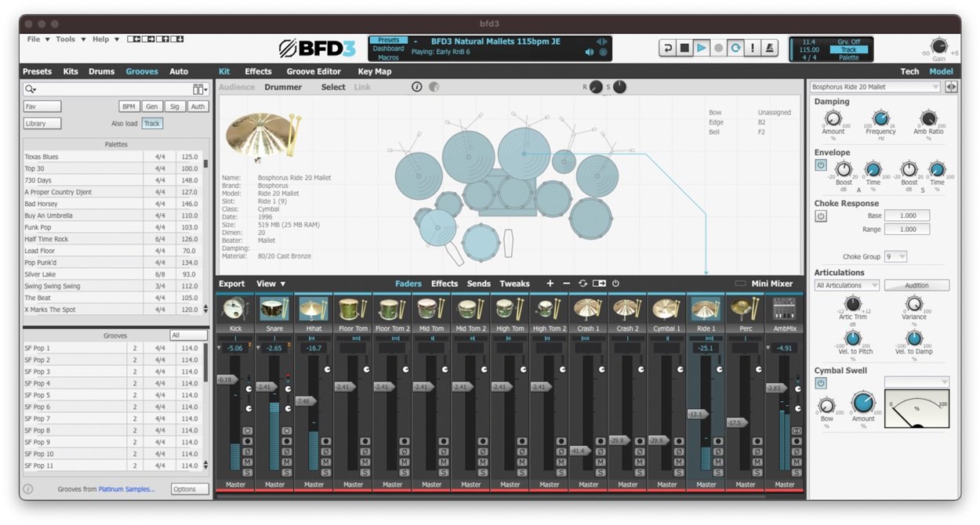
Task: Click the Panic exclamation button
Action: point(753,48)
